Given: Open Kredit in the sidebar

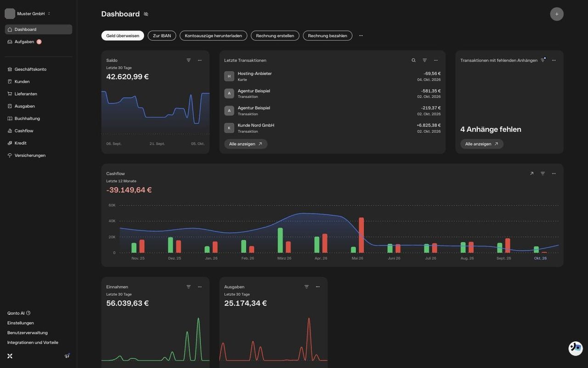Looking at the screenshot, I should (x=39, y=143).
